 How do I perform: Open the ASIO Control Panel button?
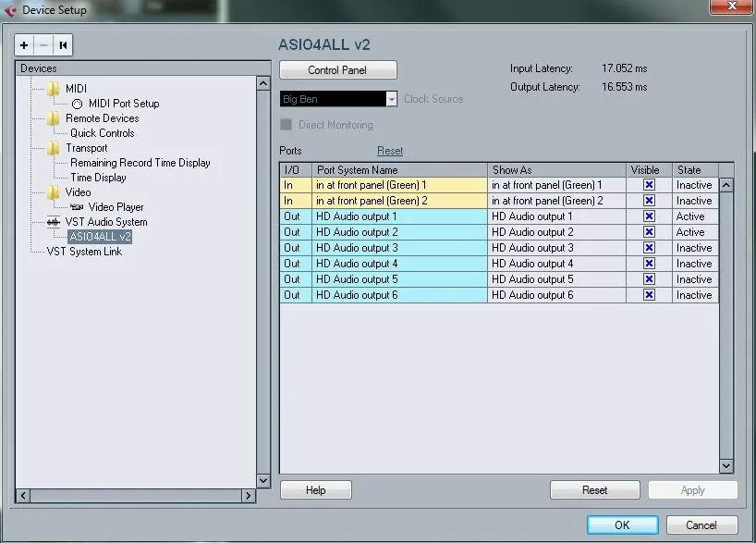pyautogui.click(x=337, y=70)
